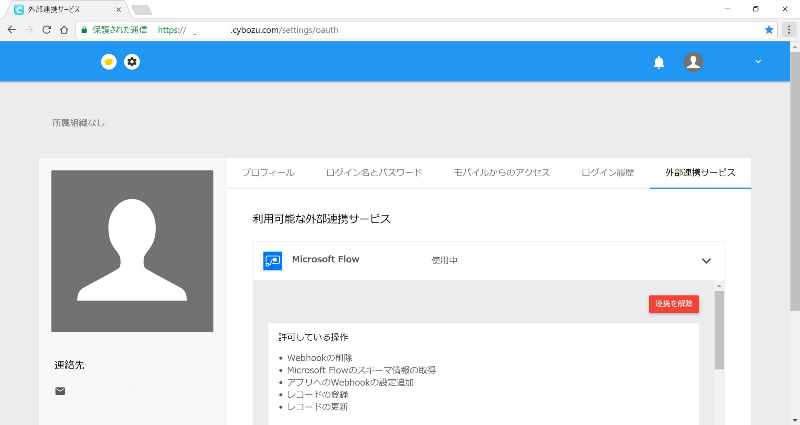The image size is (800, 425).
Task: Open the notifications bell
Action: pos(658,62)
